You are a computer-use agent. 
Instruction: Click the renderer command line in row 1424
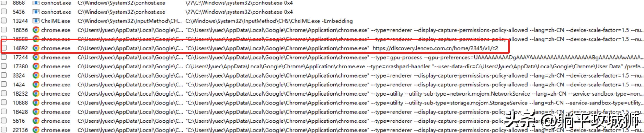[415, 85]
